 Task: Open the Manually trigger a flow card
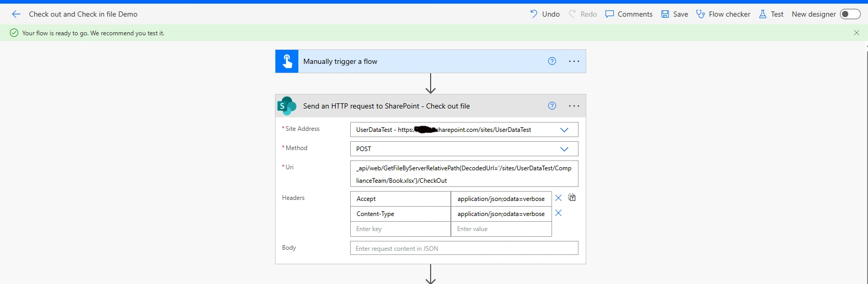coord(431,61)
